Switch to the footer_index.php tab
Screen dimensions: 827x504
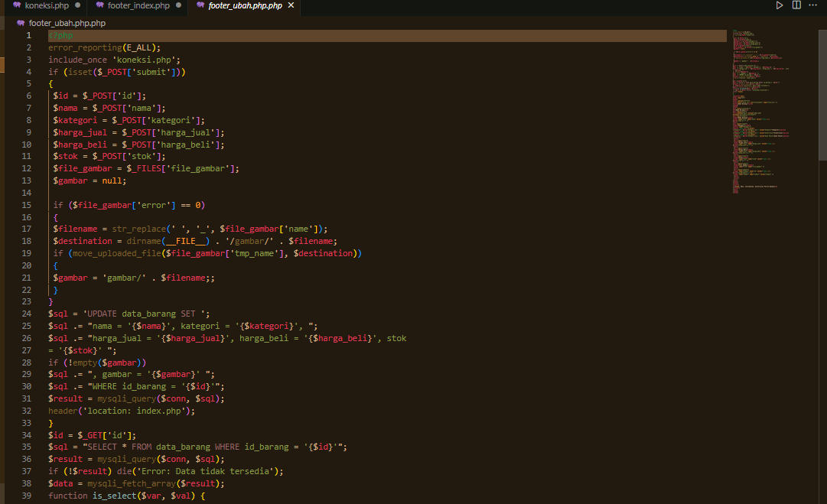pyautogui.click(x=138, y=5)
